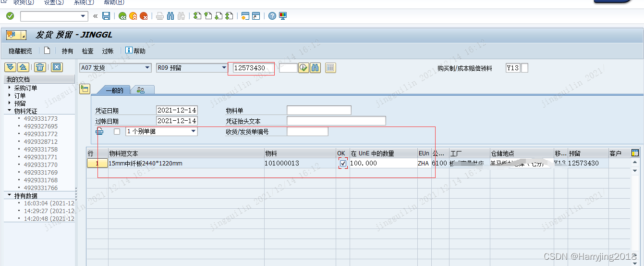Viewport: 644px width, 266px height.
Task: Click the 凭证抬头文本 input field
Action: 336,121
